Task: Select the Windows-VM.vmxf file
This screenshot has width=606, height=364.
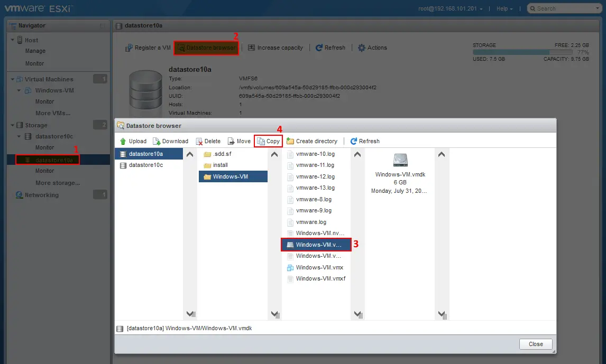Action: 316,278
